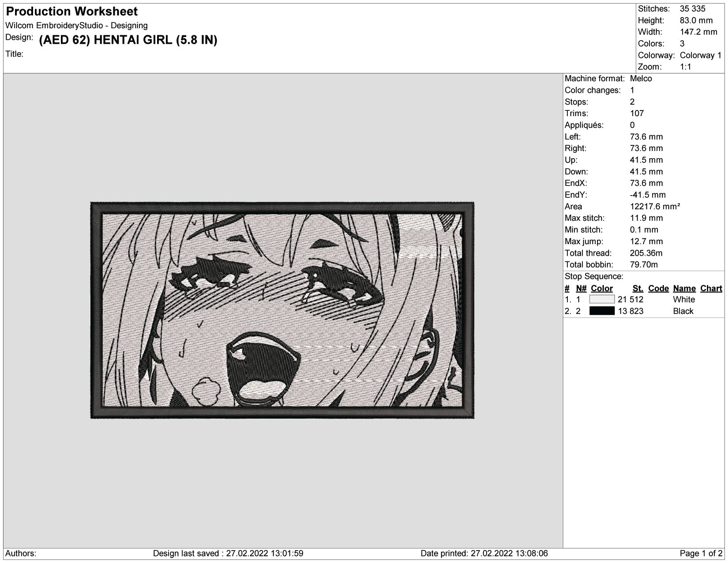This screenshot has width=728, height=563.
Task: Click the total thread value '205.36m'
Action: (x=646, y=253)
